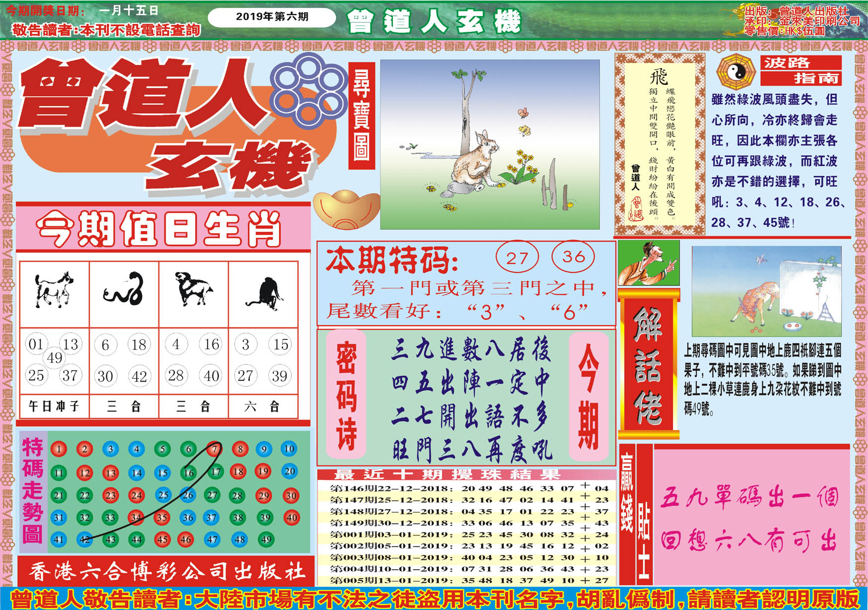
Task: Click the rabbit and butterflies picture
Action: pyautogui.click(x=489, y=144)
